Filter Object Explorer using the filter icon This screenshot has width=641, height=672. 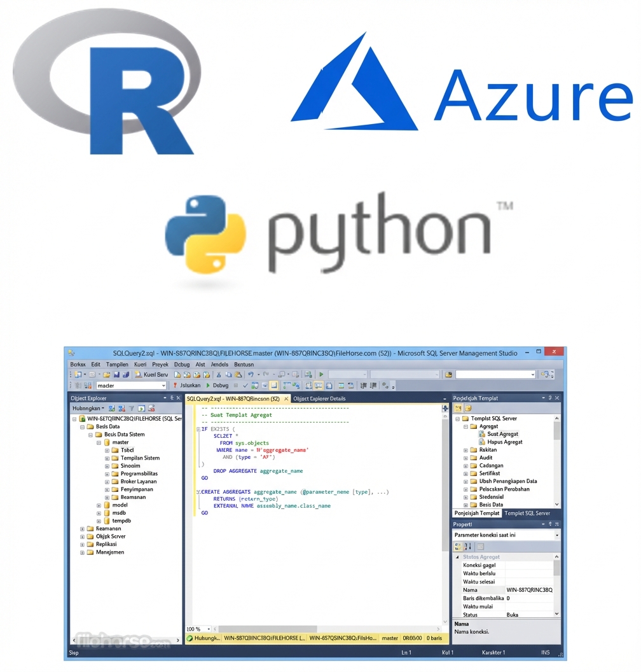coord(132,409)
